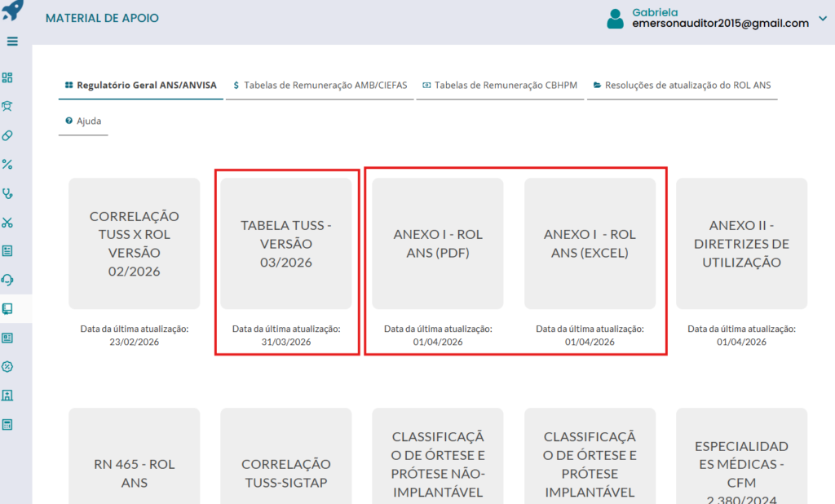Open Resoluções de atualização do ROL ANS tab
The width and height of the screenshot is (835, 504).
tap(683, 86)
